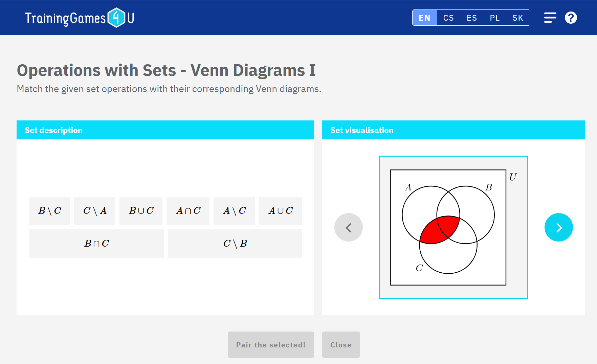
Task: Choose the A ∪ C set description
Action: 280,211
